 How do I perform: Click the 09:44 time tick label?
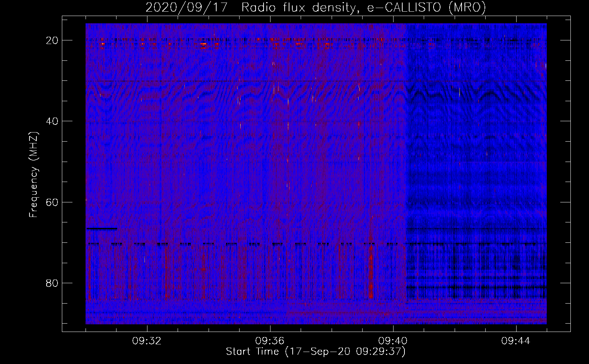pos(516,341)
